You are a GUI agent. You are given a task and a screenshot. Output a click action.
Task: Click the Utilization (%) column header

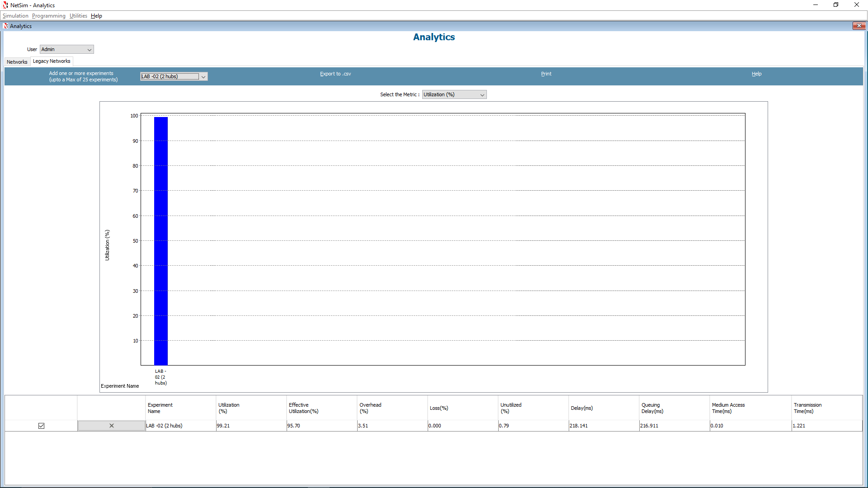tap(251, 408)
